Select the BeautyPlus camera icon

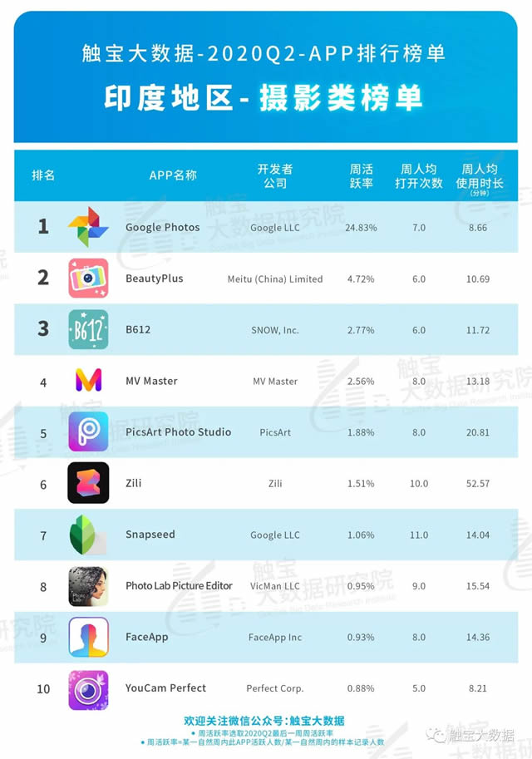pyautogui.click(x=87, y=278)
